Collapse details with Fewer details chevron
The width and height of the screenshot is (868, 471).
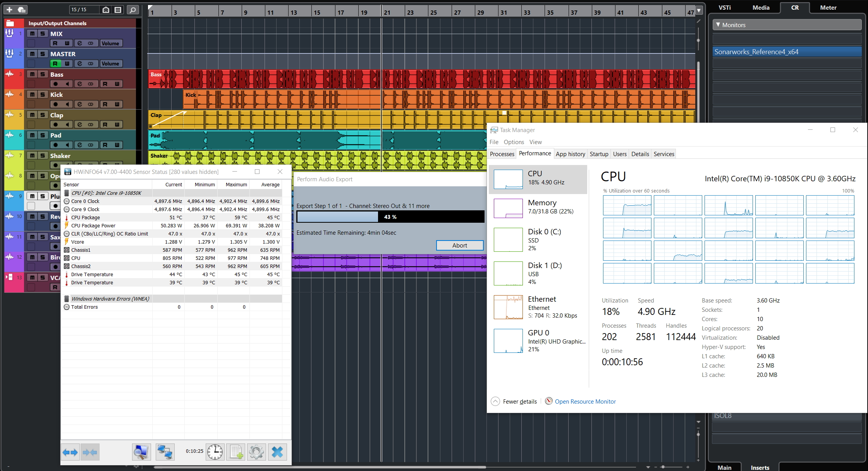(495, 401)
